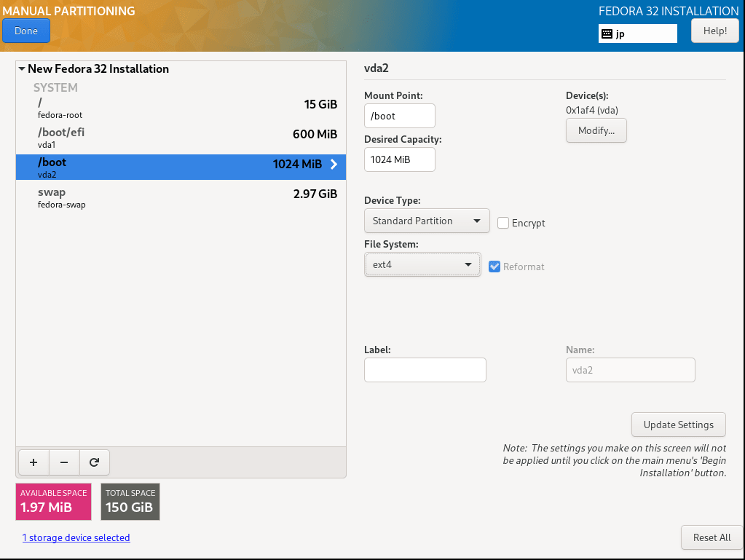The image size is (745, 560).
Task: Open the Device Type Standard Partition dropdown
Action: 427,221
